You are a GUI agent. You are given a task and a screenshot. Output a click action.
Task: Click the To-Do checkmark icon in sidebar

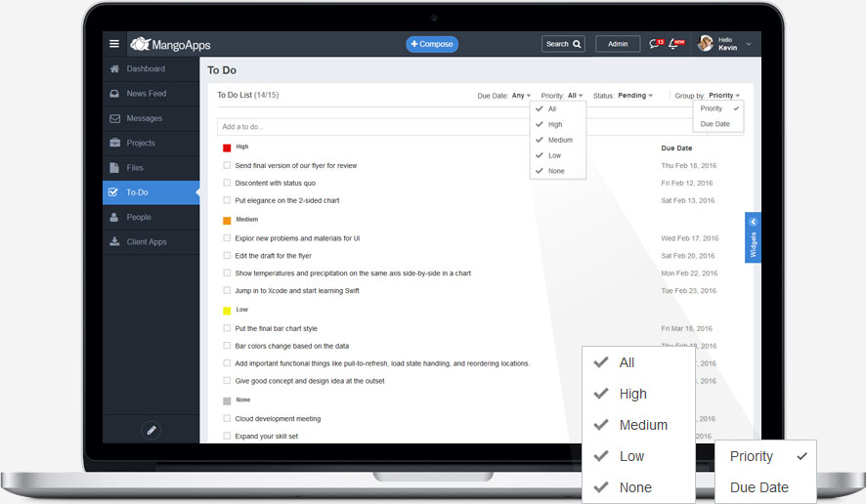(113, 192)
